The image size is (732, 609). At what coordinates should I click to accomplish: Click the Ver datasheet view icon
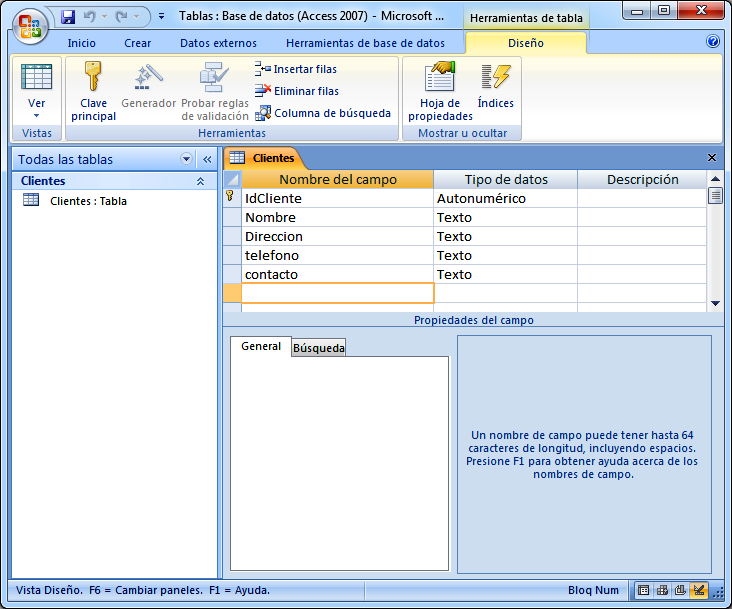pos(36,77)
